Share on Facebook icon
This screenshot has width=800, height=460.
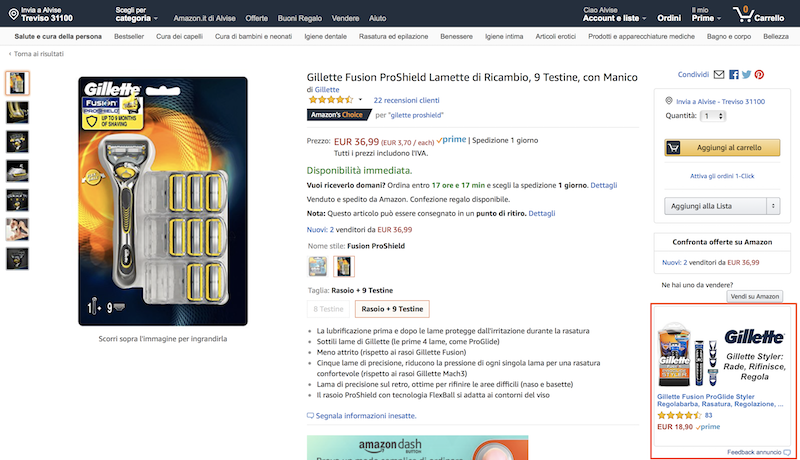[x=733, y=74]
